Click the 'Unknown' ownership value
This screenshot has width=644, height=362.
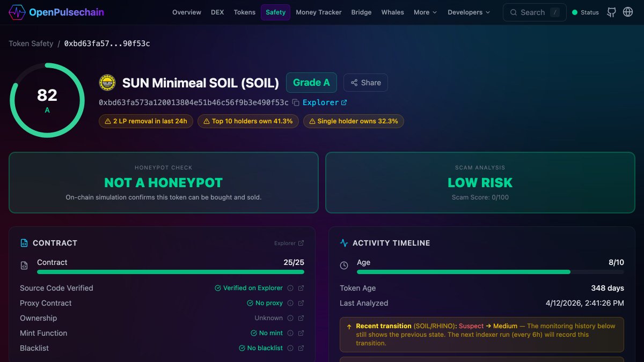269,318
